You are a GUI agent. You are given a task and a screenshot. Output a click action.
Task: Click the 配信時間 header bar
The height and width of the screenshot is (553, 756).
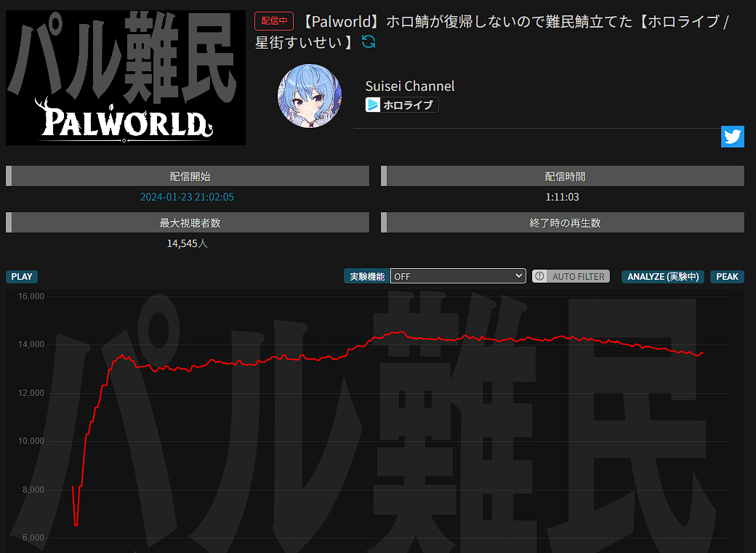tap(563, 176)
